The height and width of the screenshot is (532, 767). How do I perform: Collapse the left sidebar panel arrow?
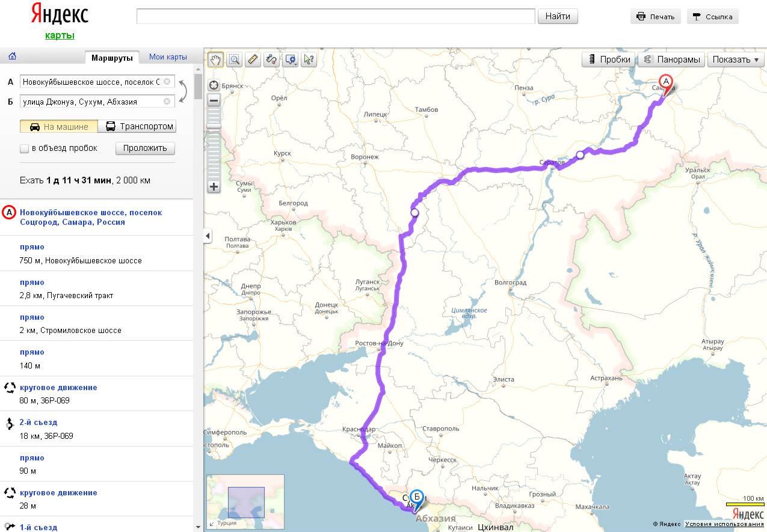click(x=208, y=236)
